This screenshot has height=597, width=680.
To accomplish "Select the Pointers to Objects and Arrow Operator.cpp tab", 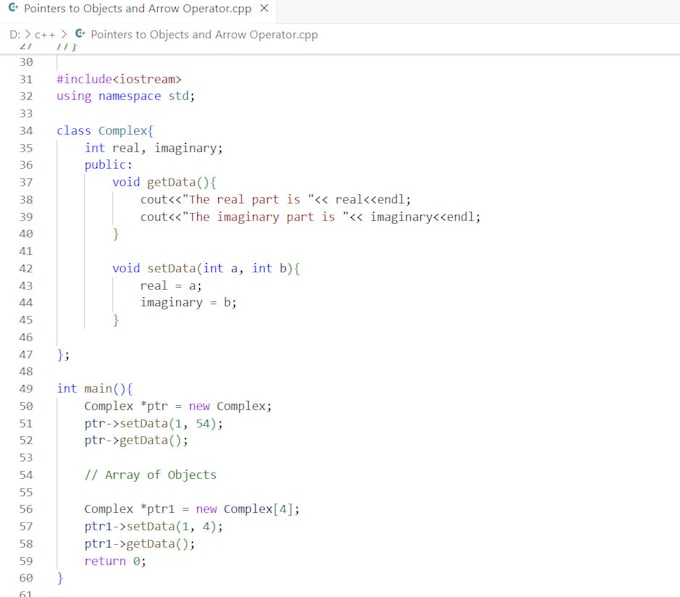I will [x=138, y=9].
